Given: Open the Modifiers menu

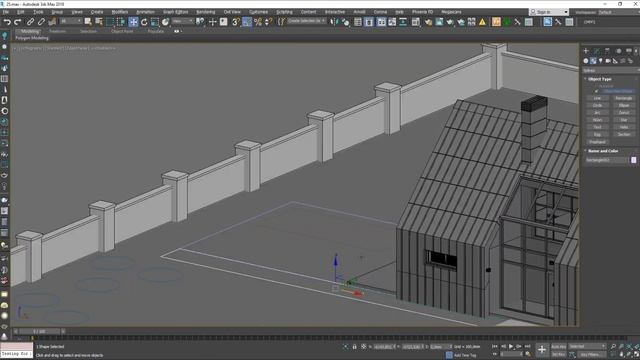Looking at the screenshot, I should (120, 12).
